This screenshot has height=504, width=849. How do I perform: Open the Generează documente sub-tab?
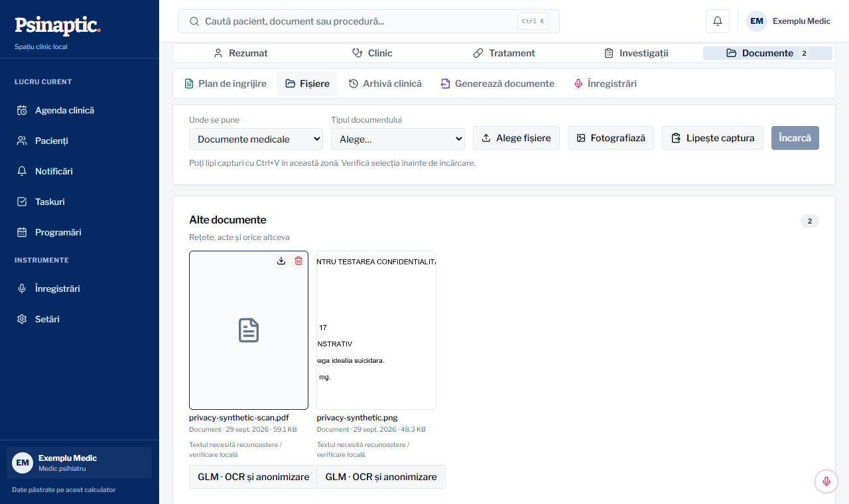click(x=497, y=84)
